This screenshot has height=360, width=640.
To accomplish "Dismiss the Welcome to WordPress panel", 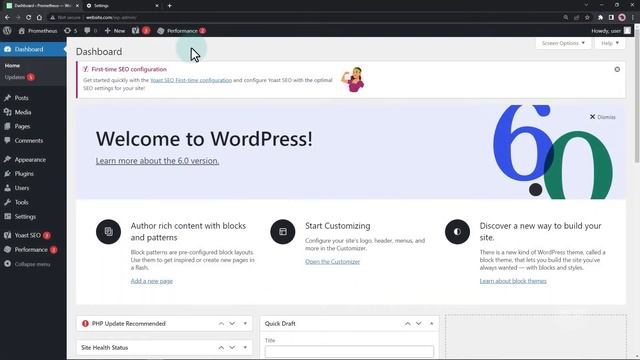I will (x=602, y=117).
